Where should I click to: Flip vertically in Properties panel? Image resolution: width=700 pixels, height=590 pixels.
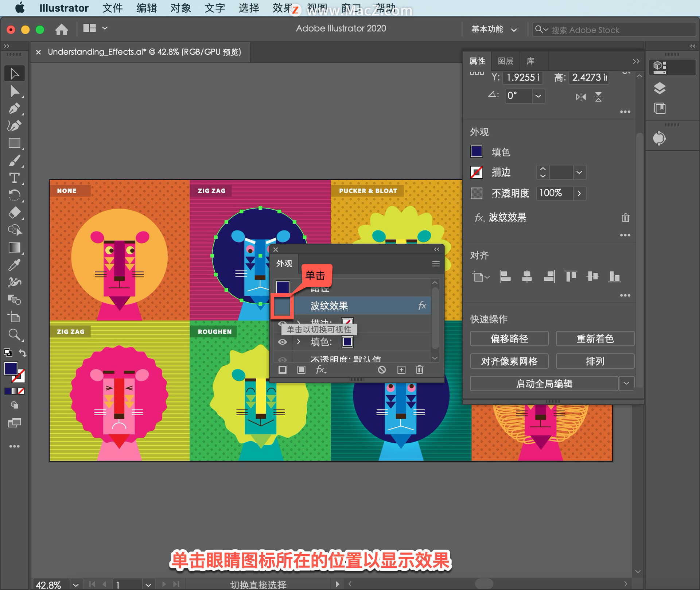pyautogui.click(x=598, y=97)
